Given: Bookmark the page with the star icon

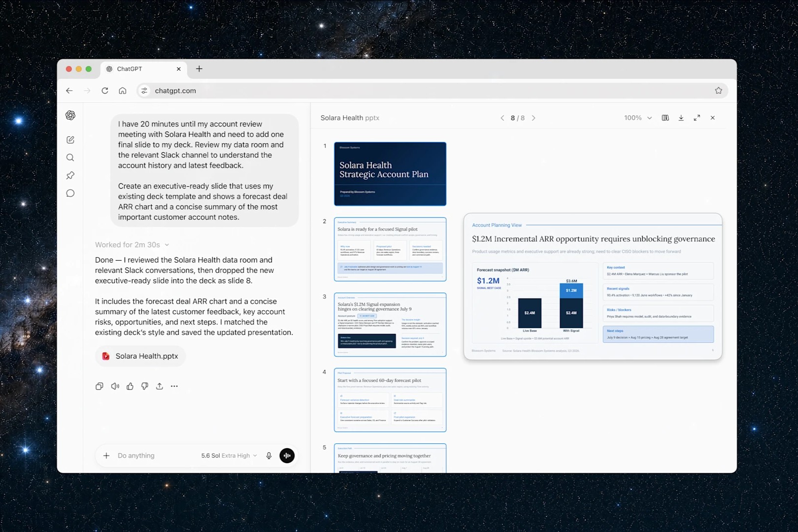Looking at the screenshot, I should [719, 91].
